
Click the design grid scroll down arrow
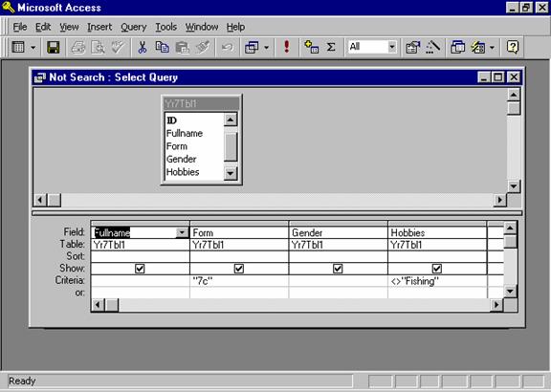[510, 291]
